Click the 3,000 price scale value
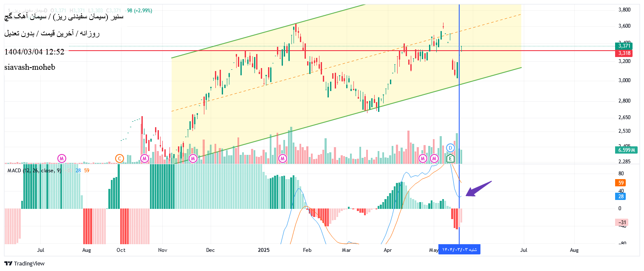 click(x=624, y=80)
